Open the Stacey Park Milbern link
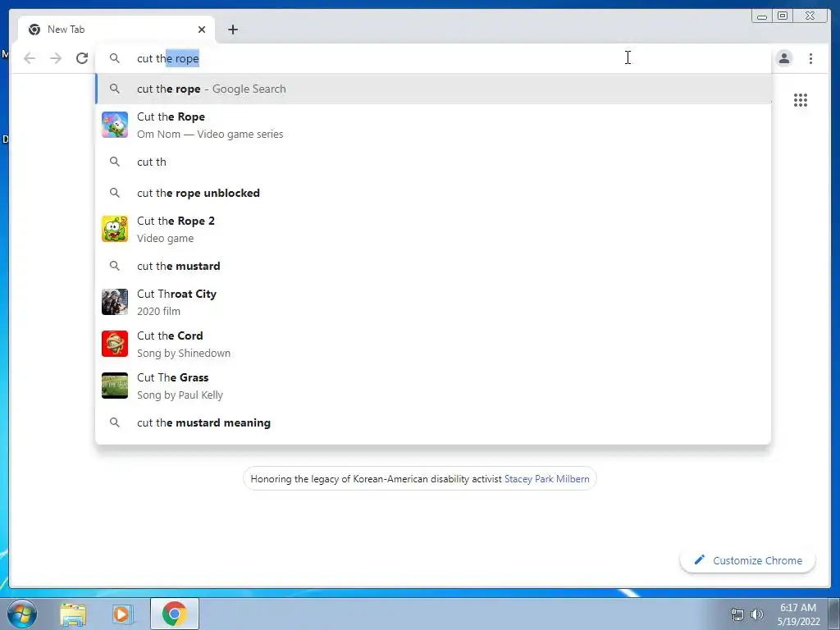The image size is (840, 630). click(x=546, y=479)
